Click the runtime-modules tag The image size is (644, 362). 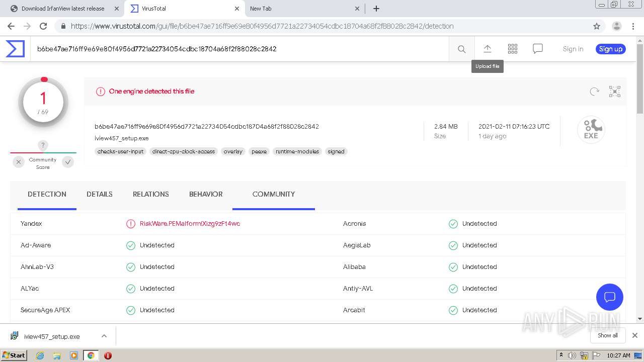point(297,151)
